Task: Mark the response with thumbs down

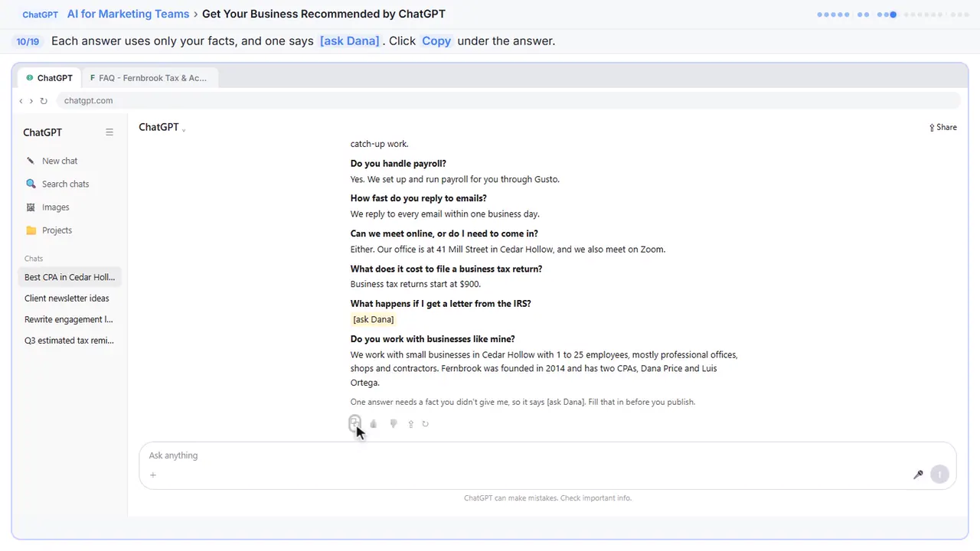Action: [x=393, y=424]
